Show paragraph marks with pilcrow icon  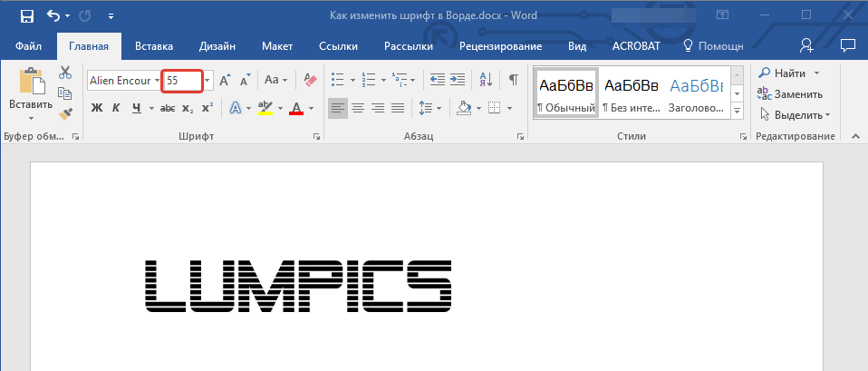coord(513,80)
